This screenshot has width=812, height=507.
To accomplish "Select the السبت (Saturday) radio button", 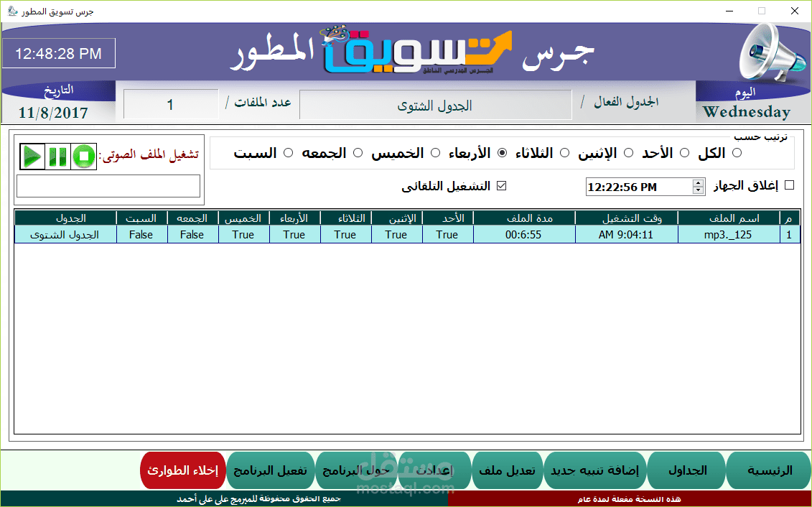I will [288, 152].
